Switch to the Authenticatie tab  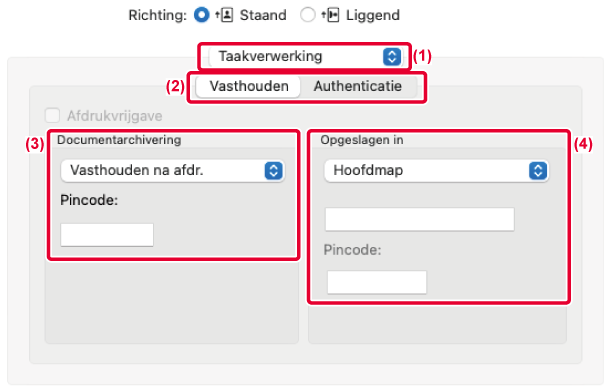(x=358, y=86)
